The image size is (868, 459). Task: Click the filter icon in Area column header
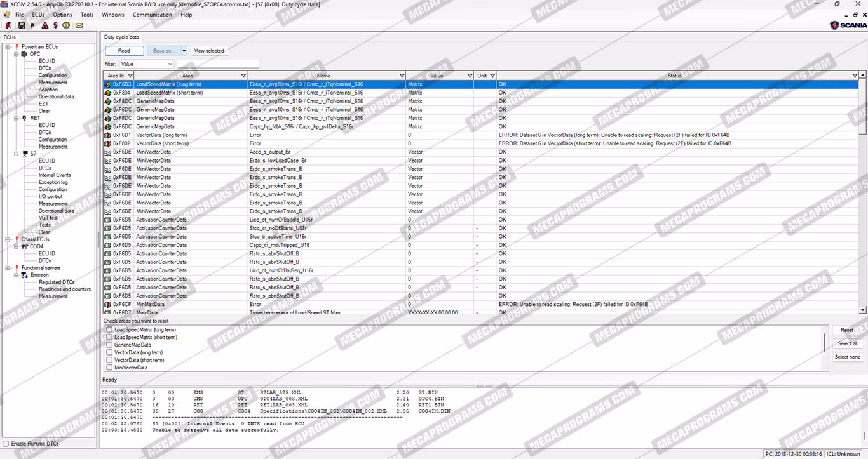(243, 76)
